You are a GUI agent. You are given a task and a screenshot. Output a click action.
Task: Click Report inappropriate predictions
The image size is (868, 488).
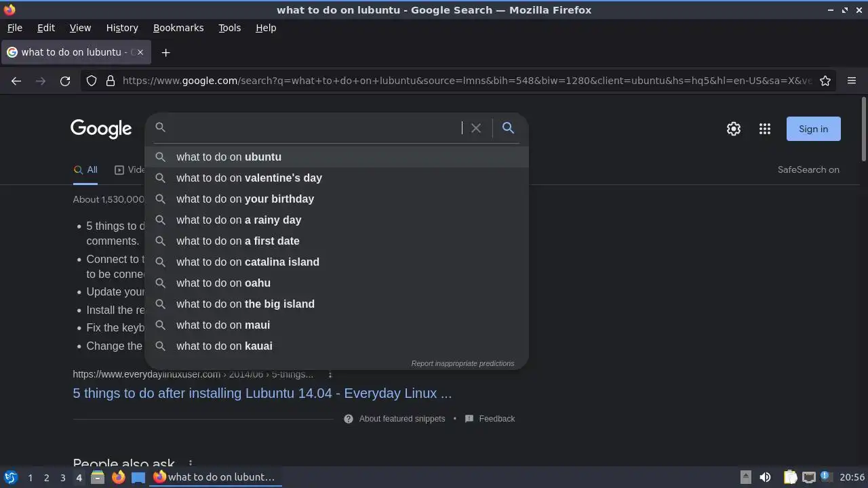tap(463, 363)
